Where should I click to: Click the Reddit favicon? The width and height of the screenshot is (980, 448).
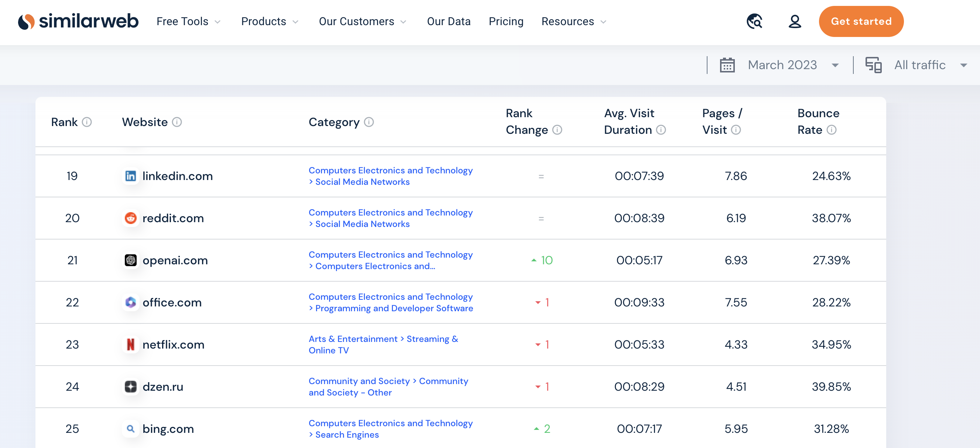[130, 218]
